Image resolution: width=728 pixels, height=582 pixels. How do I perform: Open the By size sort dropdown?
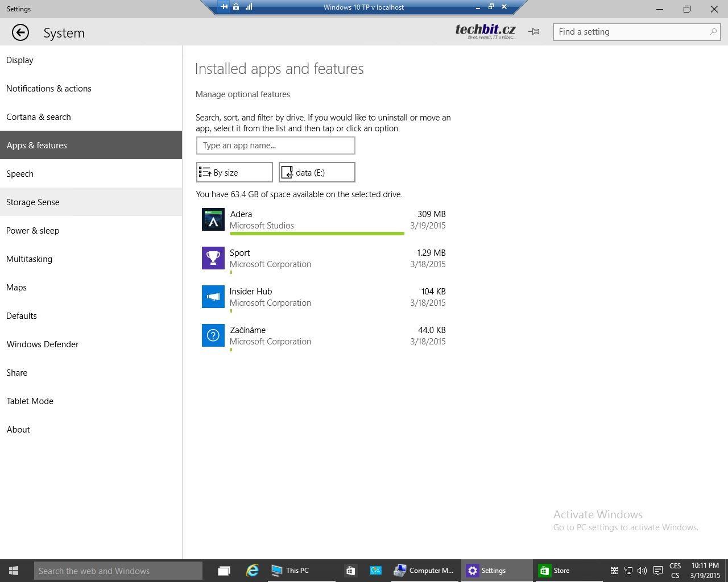coord(234,172)
